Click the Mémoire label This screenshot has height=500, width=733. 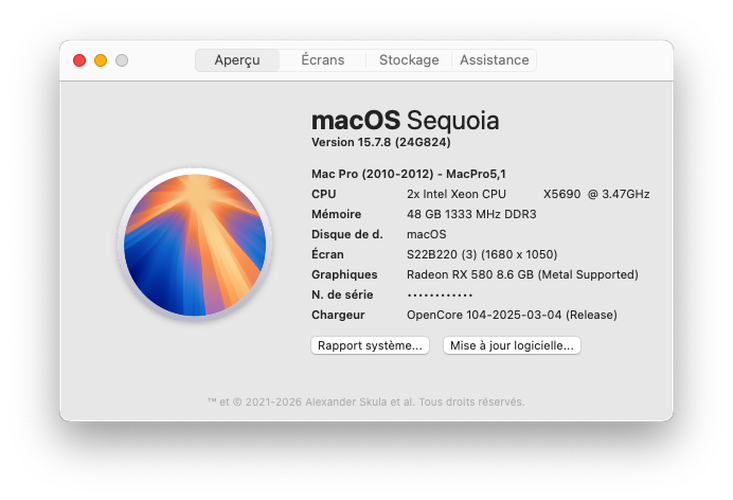[336, 214]
